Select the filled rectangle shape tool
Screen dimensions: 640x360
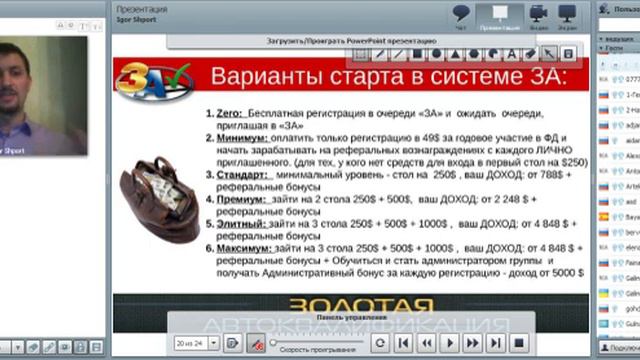(417, 54)
